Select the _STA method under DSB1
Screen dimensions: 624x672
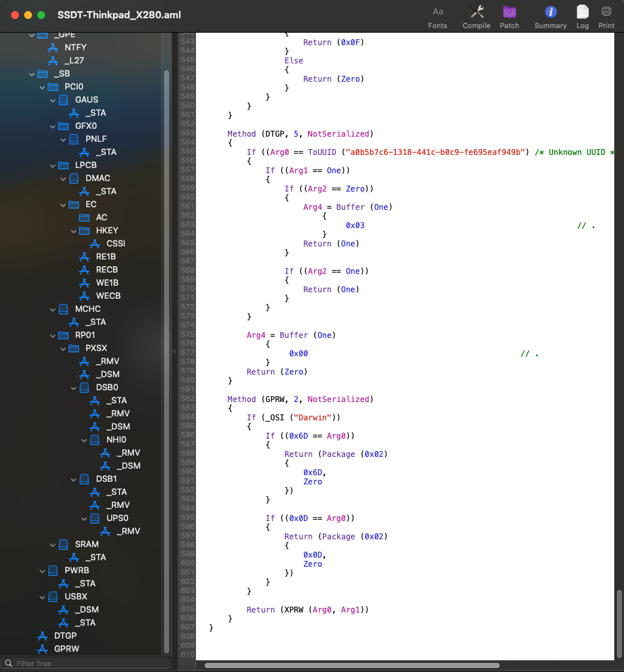pos(116,492)
